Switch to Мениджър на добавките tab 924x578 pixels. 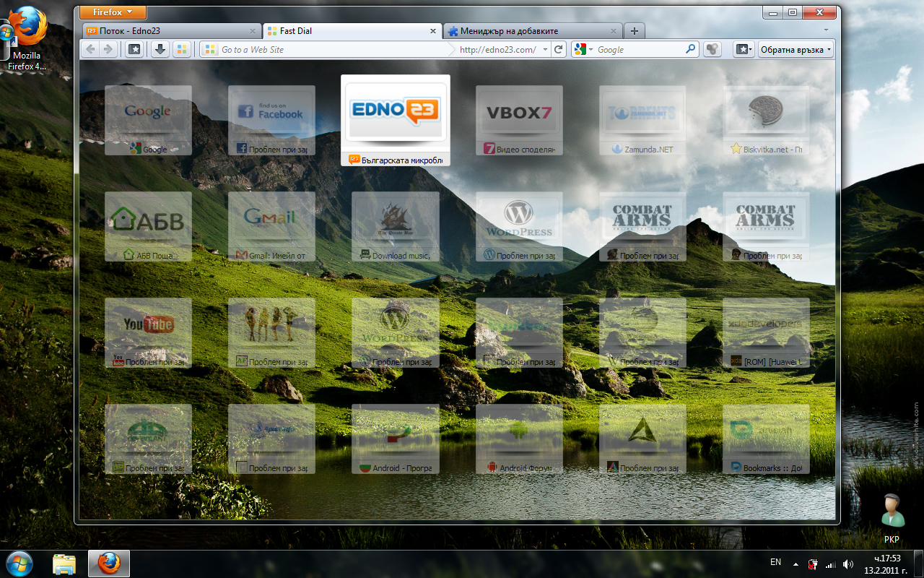point(532,31)
